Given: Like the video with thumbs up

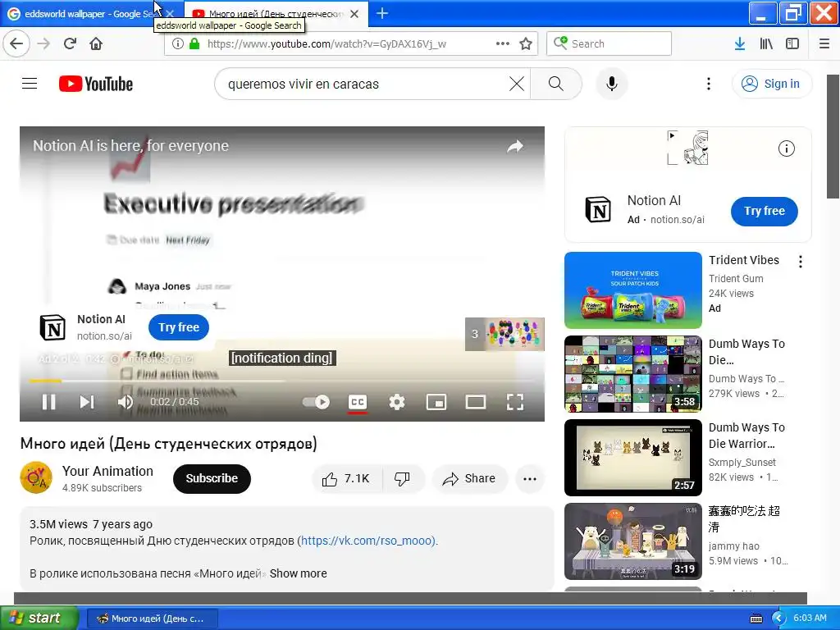Looking at the screenshot, I should (347, 479).
